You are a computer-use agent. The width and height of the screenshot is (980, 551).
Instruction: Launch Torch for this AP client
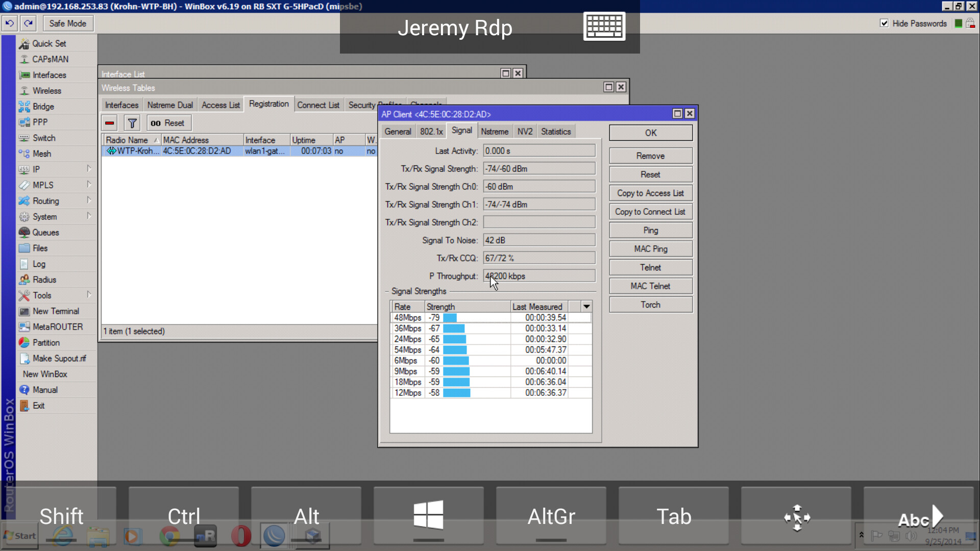point(650,304)
